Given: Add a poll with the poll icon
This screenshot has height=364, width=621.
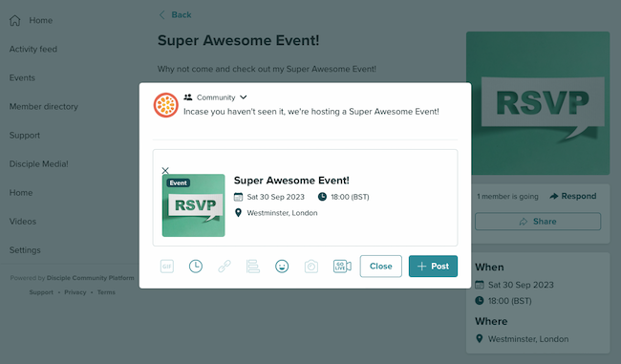Looking at the screenshot, I should pos(252,267).
